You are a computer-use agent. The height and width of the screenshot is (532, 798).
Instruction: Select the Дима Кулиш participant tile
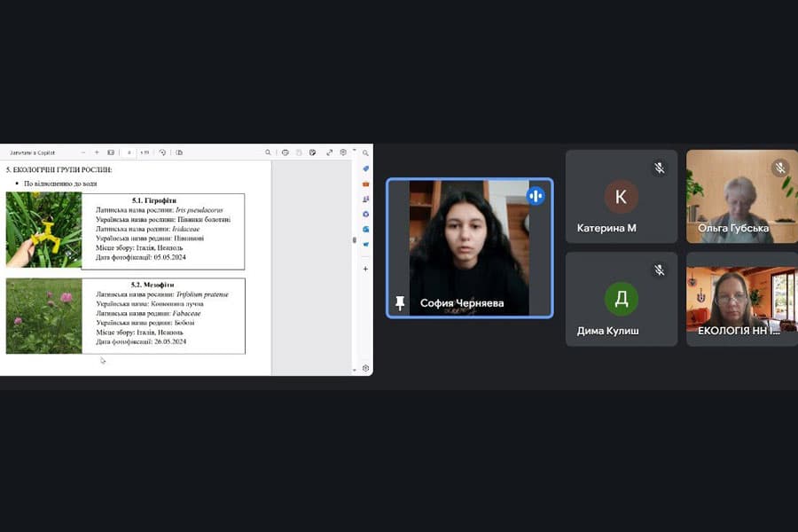[x=622, y=300]
